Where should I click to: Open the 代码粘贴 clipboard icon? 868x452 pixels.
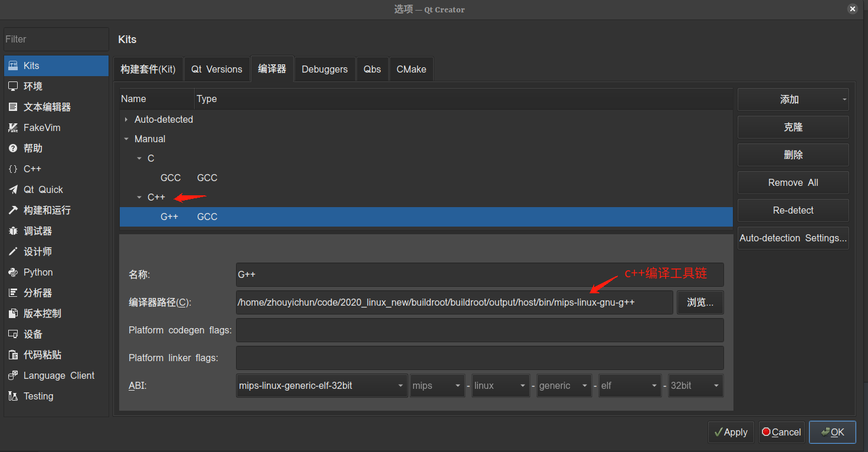click(x=13, y=355)
